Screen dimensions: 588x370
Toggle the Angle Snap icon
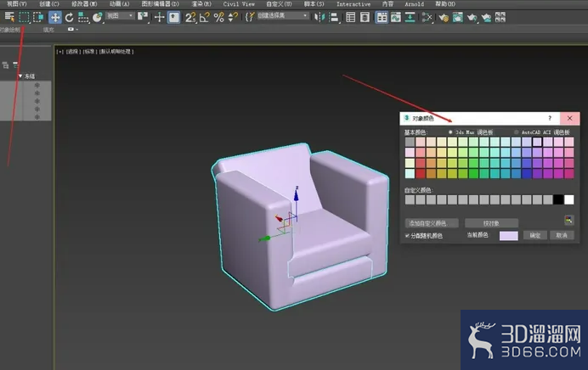tap(205, 17)
